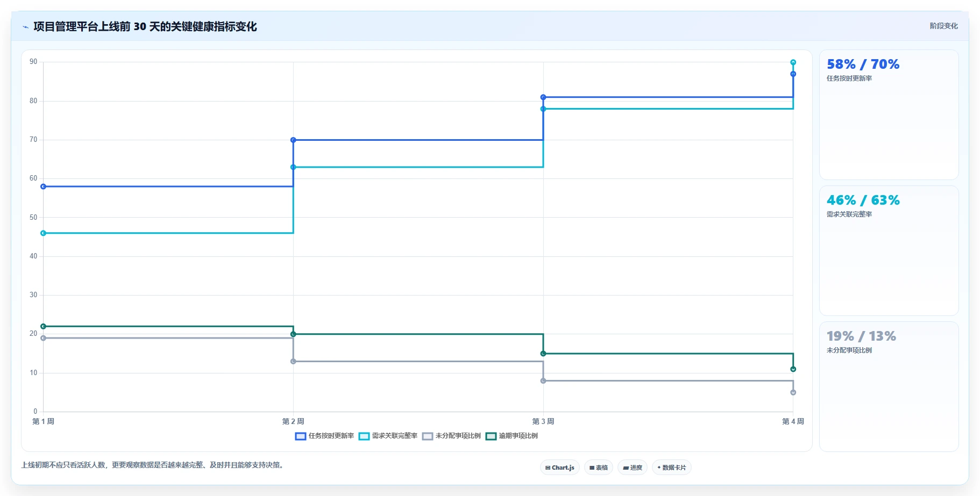This screenshot has height=496, width=980.
Task: Click the 第 2 周 x-axis label
Action: point(293,421)
